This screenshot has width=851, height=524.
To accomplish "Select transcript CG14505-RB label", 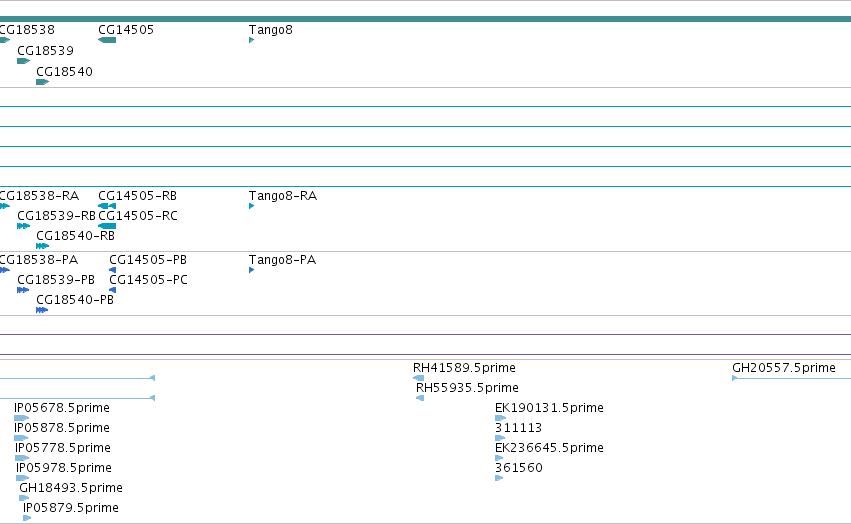I will [x=138, y=195].
